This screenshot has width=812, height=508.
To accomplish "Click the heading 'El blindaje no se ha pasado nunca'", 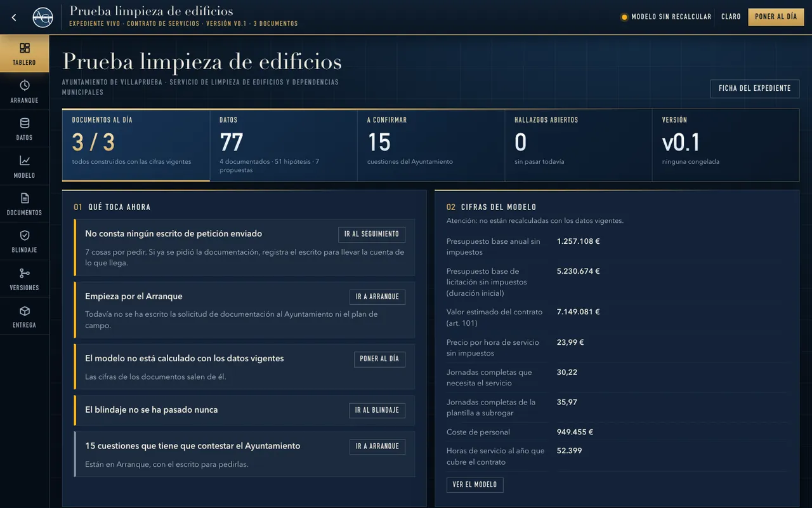I will coord(152,410).
